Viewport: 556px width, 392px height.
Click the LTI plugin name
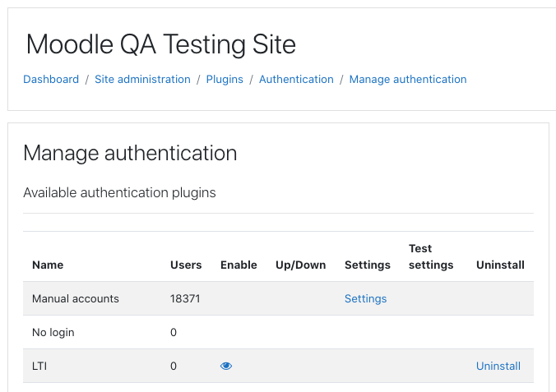pyautogui.click(x=39, y=366)
